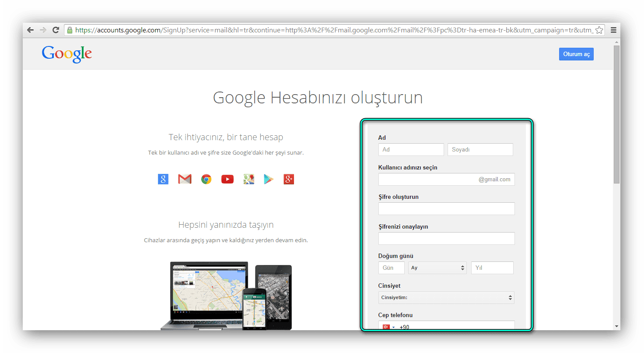Click the Google Hesabınızı oluşturun heading
The width and height of the screenshot is (644, 353).
click(x=318, y=98)
